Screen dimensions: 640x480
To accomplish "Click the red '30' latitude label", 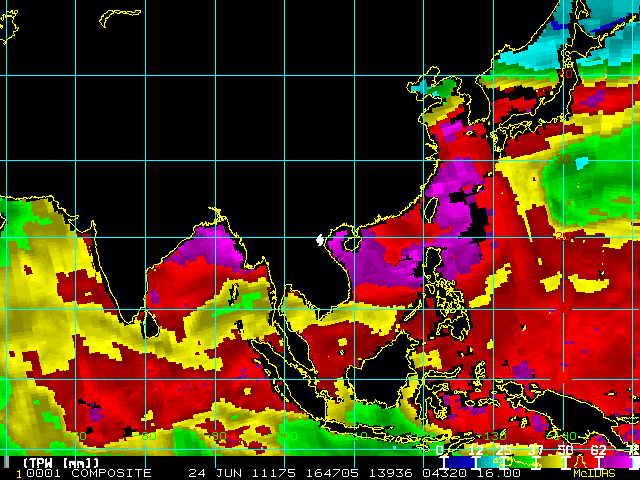I will pos(563,159).
